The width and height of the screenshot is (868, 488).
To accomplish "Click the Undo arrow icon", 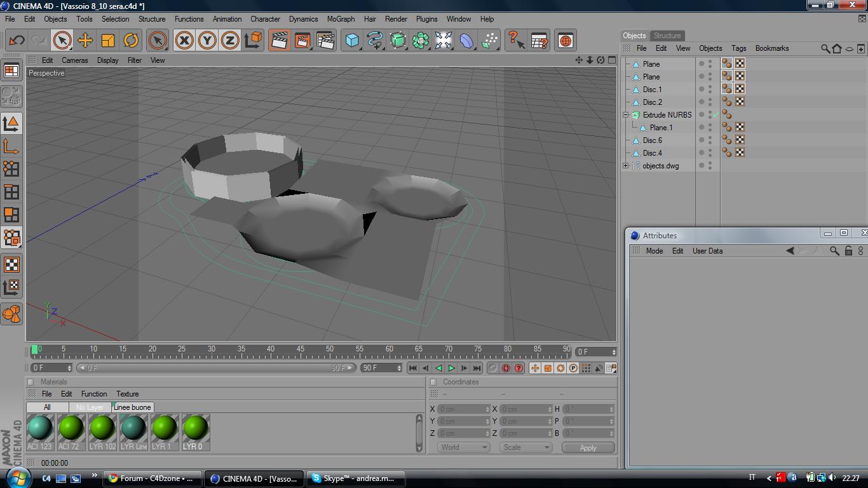I will [17, 41].
